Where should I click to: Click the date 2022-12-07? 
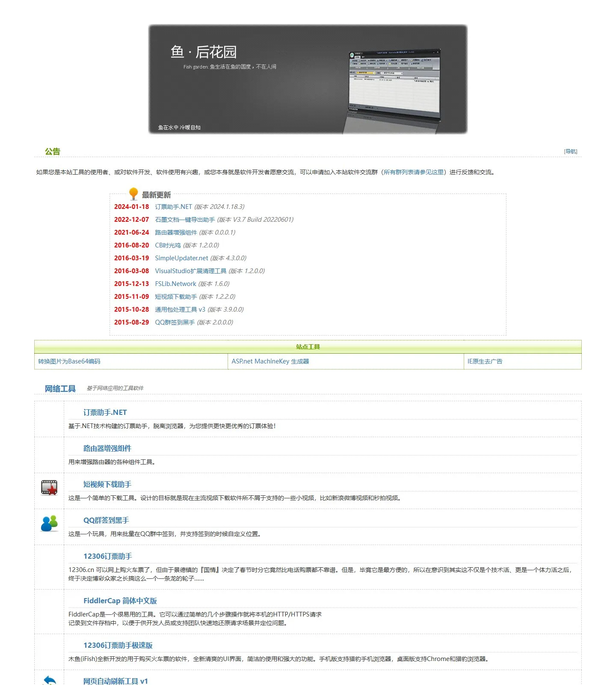(131, 220)
